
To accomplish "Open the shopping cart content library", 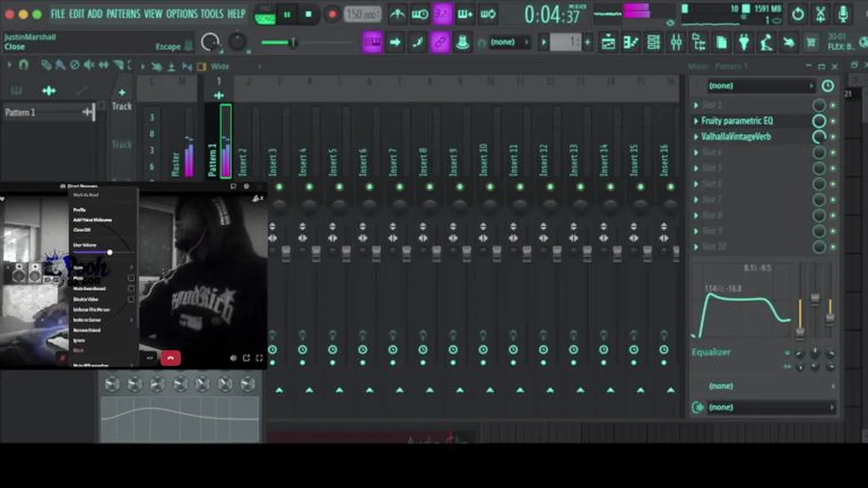I will click(811, 43).
